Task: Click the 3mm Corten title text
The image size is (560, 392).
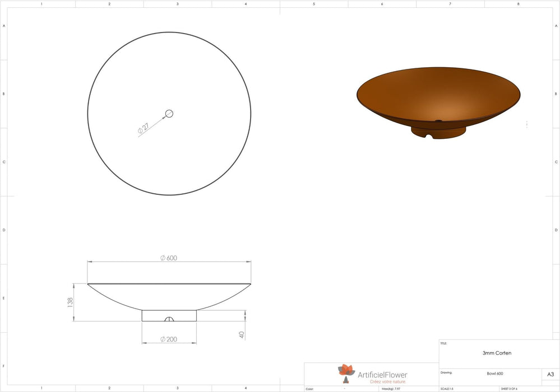Action: click(x=496, y=353)
